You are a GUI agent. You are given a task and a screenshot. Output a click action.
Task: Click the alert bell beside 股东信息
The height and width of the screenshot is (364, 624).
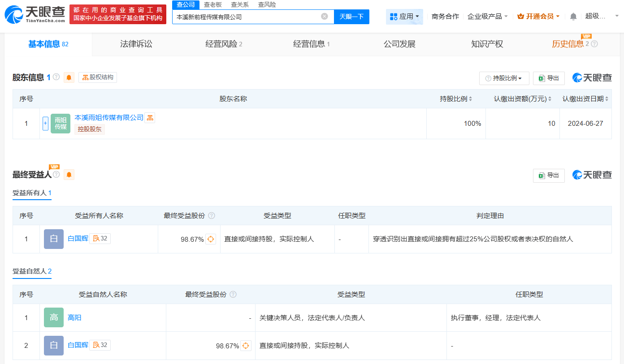(x=69, y=77)
